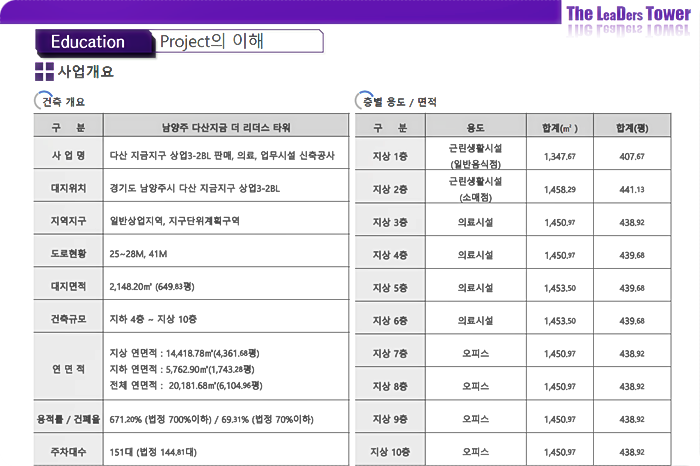Click the 지역지구 row label

point(68,221)
